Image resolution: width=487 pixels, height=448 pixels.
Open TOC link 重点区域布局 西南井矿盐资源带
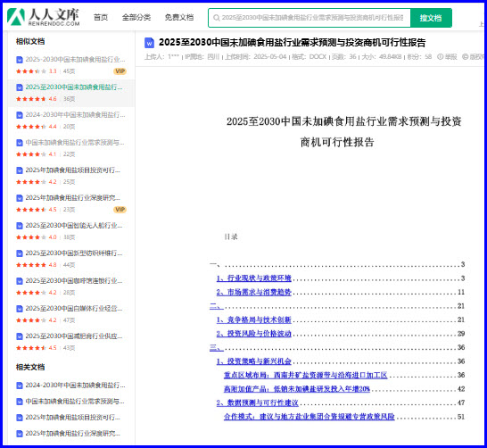click(306, 376)
